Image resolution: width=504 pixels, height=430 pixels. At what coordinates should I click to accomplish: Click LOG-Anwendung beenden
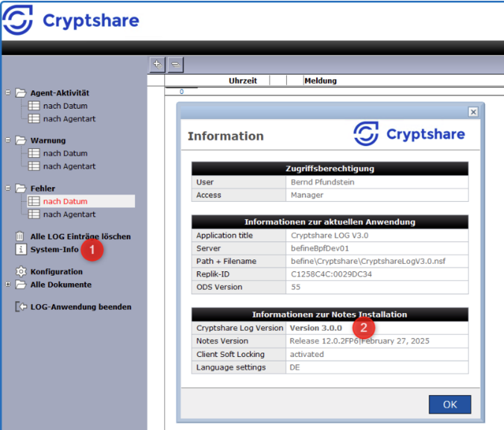click(81, 306)
